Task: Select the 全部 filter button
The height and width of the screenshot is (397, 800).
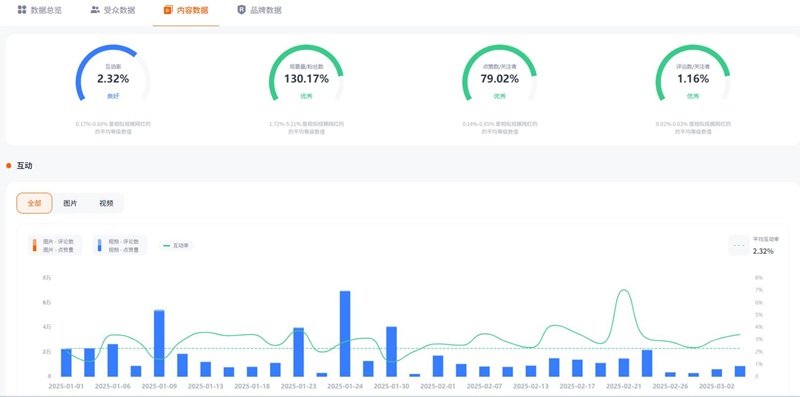Action: click(34, 203)
